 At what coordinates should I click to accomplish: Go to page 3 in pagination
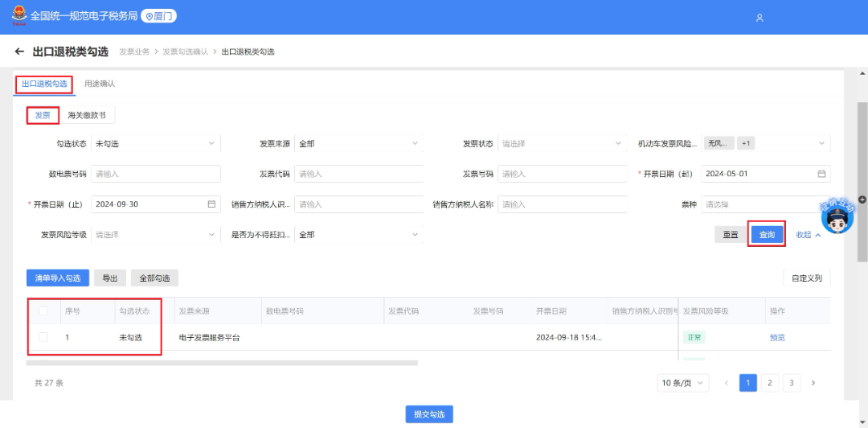pyautogui.click(x=792, y=382)
